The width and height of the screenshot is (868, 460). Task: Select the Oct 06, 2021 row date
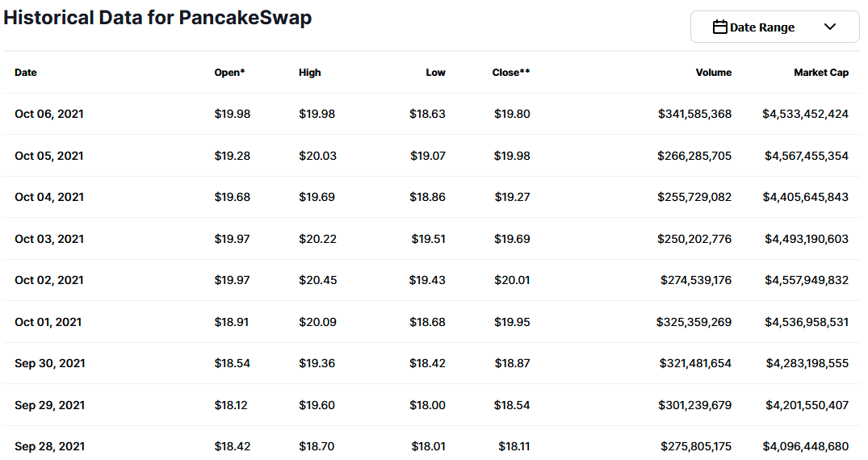pyautogui.click(x=49, y=114)
